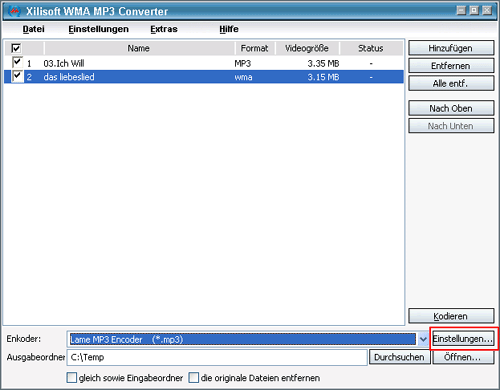Move item up with Nach Oben
Screen dimensions: 500x390
(451, 108)
